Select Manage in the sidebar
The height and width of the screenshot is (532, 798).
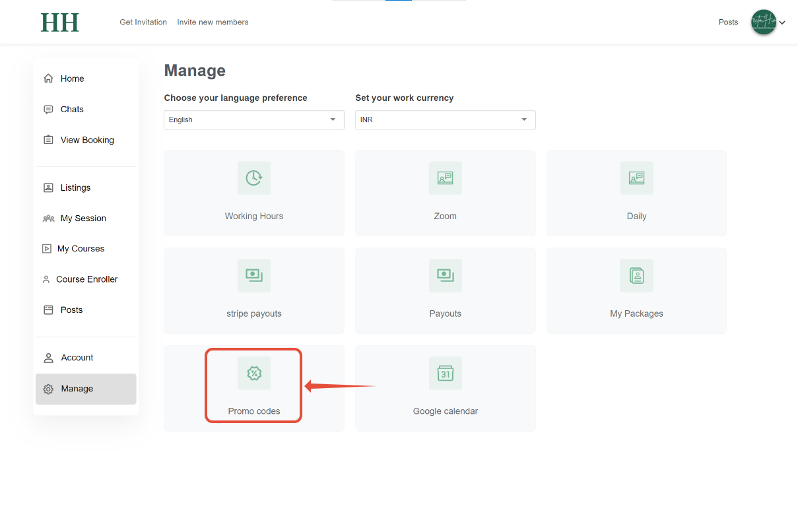pos(86,389)
